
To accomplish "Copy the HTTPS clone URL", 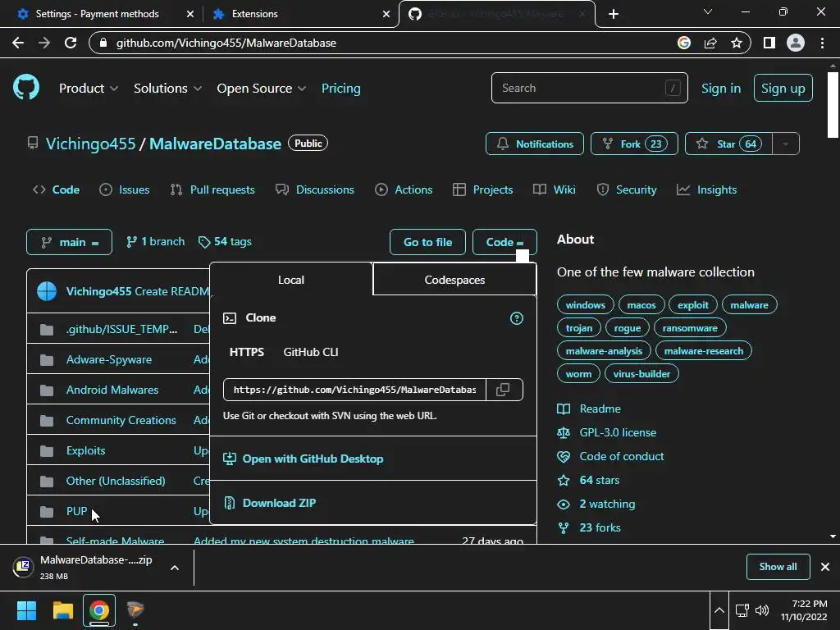I will pyautogui.click(x=504, y=390).
